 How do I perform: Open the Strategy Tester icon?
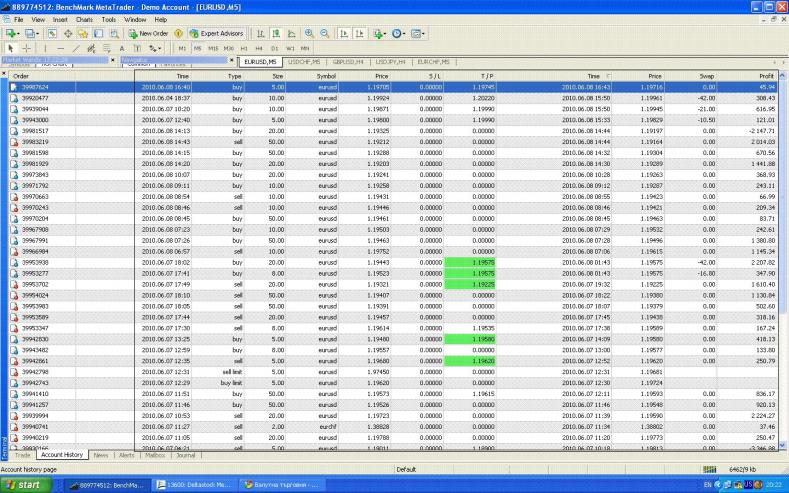[x=115, y=34]
